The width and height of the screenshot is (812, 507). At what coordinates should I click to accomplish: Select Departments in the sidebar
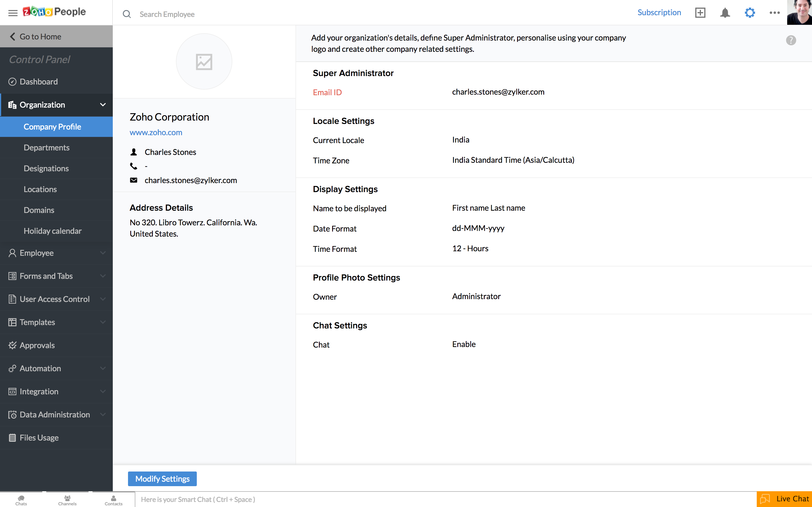(46, 148)
